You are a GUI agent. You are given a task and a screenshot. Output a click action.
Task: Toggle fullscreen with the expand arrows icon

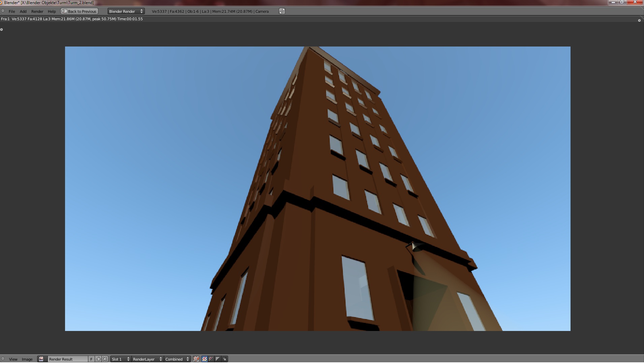[x=282, y=11]
